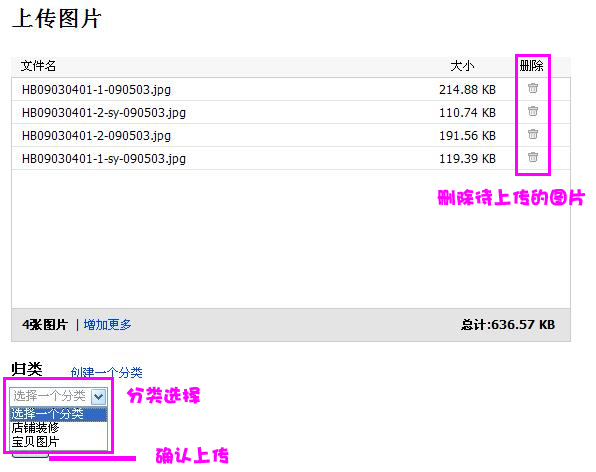
Task: Remove HB09030401-1-sy-090503.jpg via its trash icon
Action: (x=533, y=157)
